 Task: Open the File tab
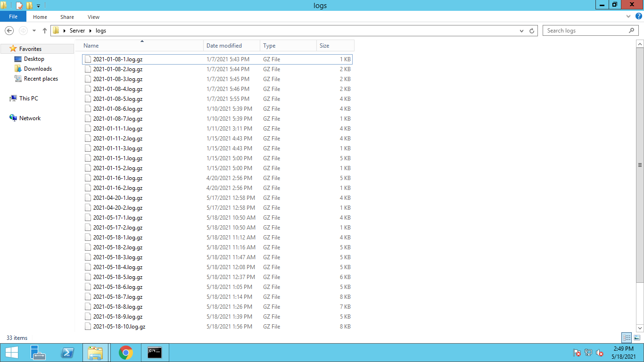click(x=13, y=16)
